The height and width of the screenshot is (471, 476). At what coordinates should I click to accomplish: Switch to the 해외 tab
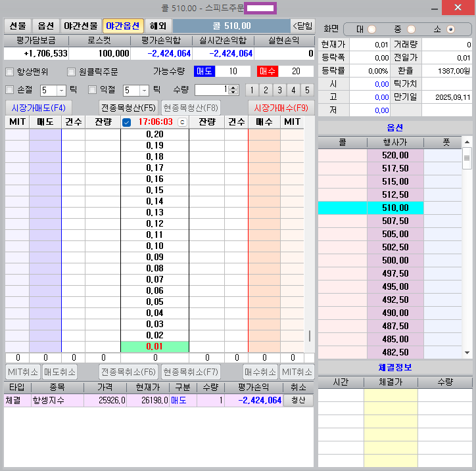click(x=158, y=26)
